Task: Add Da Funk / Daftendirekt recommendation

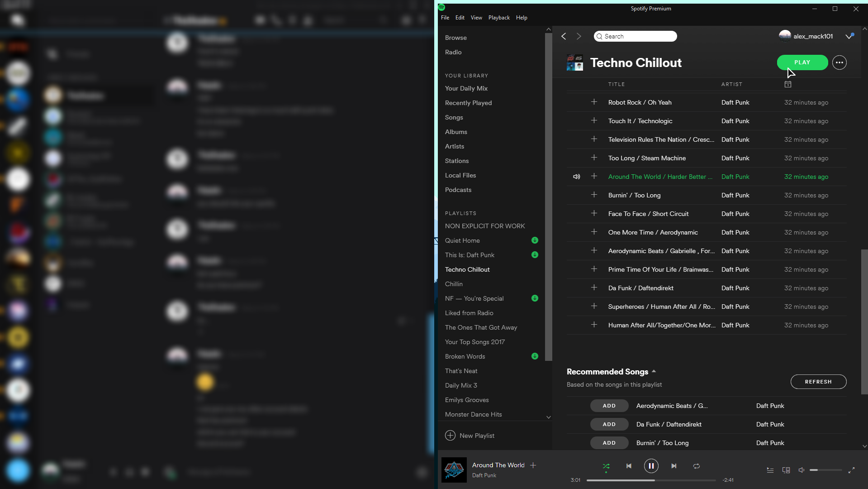Action: pyautogui.click(x=609, y=424)
